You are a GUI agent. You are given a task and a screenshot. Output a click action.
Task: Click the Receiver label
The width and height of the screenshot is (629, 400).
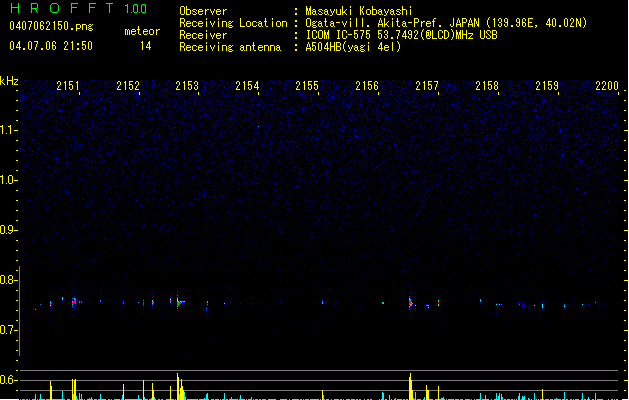[203, 35]
